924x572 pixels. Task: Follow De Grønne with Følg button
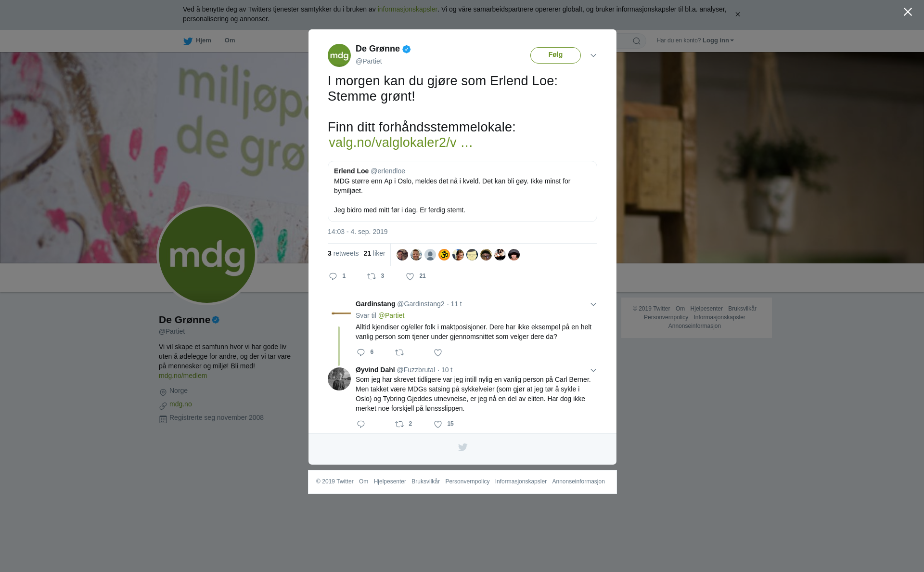555,55
